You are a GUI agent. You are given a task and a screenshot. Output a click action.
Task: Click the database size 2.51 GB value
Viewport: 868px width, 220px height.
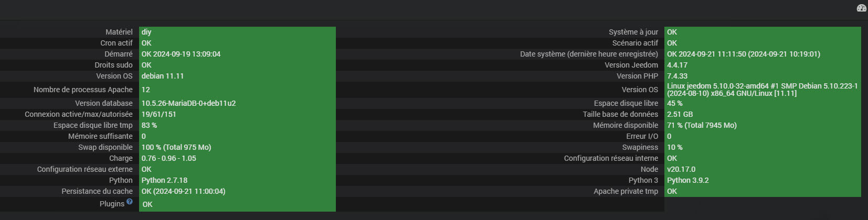(x=680, y=114)
